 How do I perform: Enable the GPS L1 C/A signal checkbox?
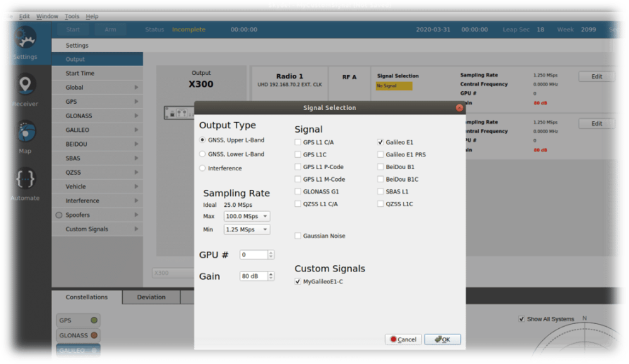pos(297,142)
